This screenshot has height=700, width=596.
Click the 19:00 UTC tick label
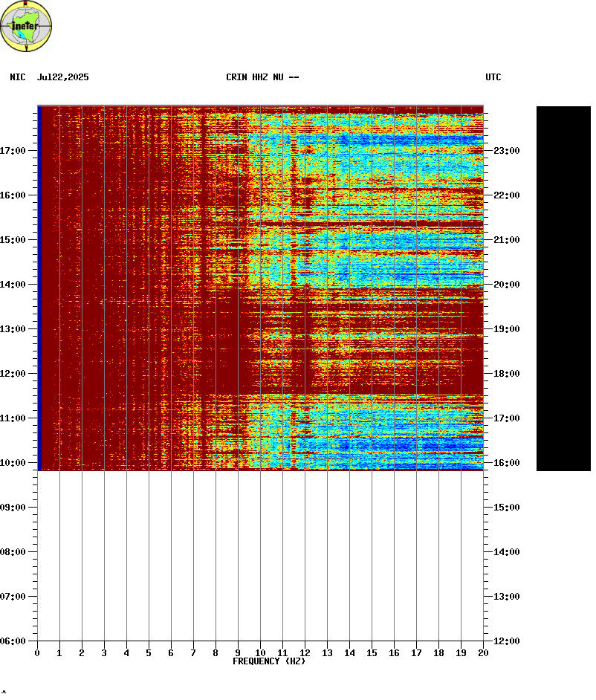(x=507, y=329)
